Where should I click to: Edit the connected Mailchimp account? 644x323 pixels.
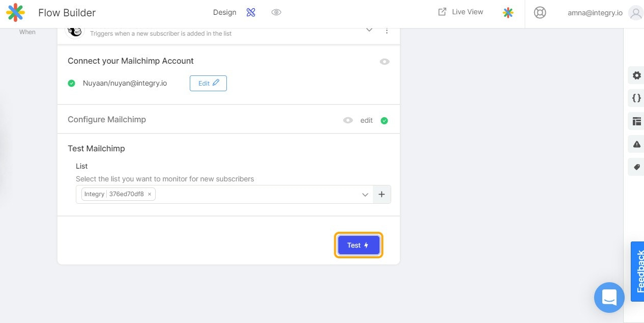point(208,83)
